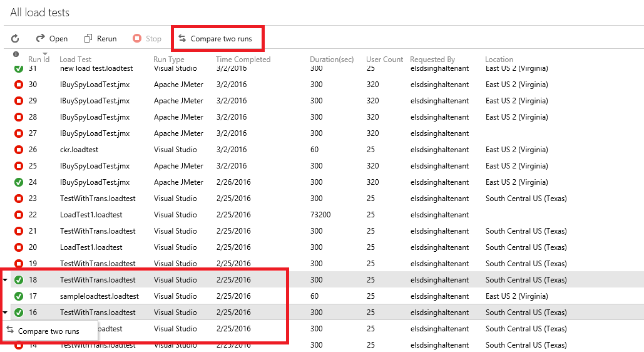Image resolution: width=644 pixels, height=352 pixels.
Task: Click the green success icon for run 24
Action: [19, 182]
